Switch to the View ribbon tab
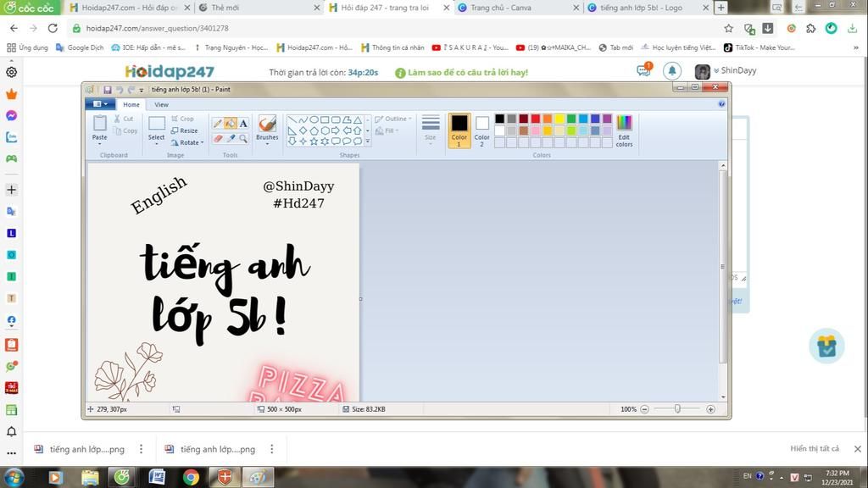 [x=161, y=104]
